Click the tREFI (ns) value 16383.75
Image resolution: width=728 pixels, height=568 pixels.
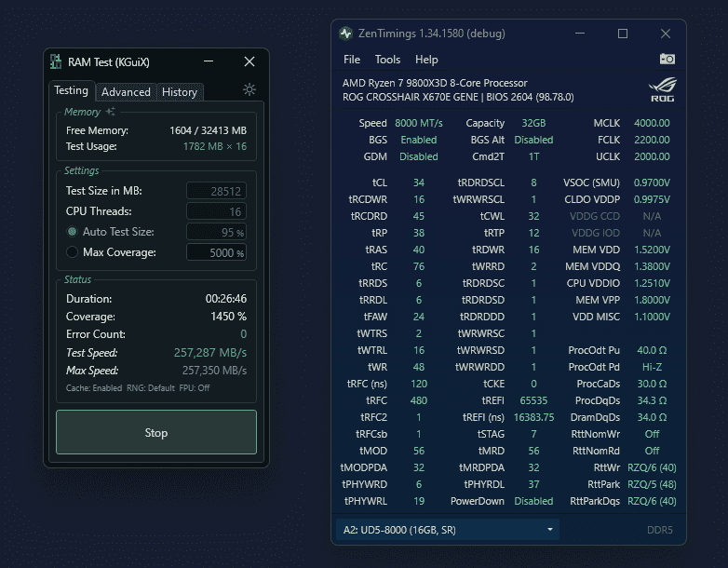coord(533,417)
